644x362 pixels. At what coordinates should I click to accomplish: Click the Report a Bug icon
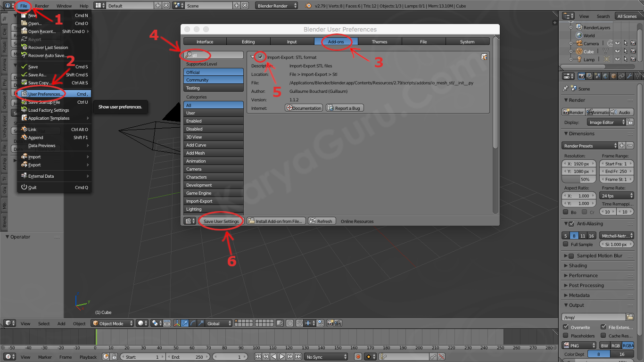(x=330, y=108)
